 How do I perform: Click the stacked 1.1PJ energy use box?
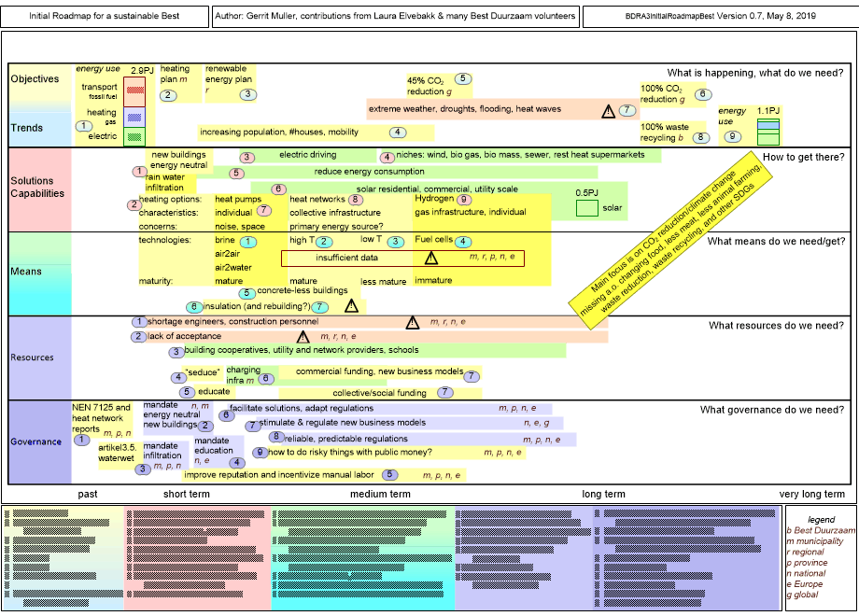click(768, 132)
